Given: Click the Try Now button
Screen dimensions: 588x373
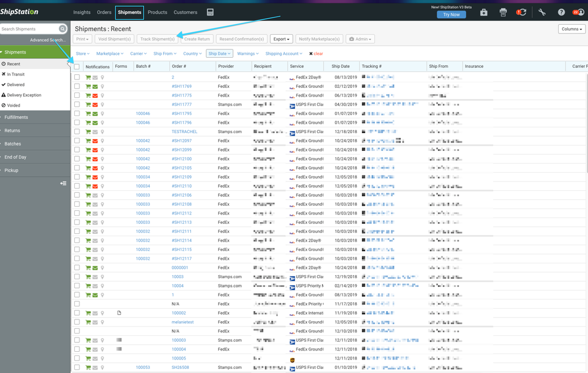Looking at the screenshot, I should 451,14.
